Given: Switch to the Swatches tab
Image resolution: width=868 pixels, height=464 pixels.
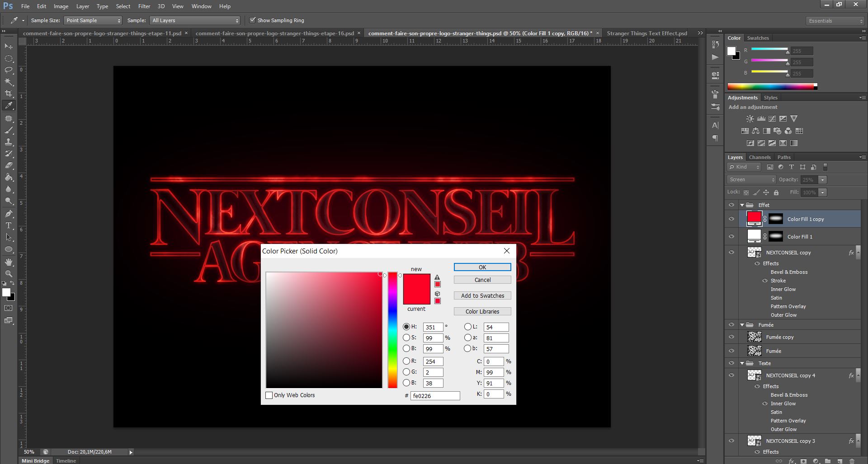Looking at the screenshot, I should tap(758, 38).
